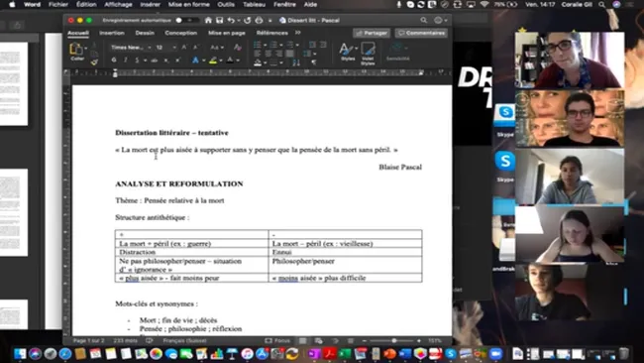This screenshot has height=363, width=644.
Task: Expand the undo history dropdown arrow
Action: coord(238,20)
